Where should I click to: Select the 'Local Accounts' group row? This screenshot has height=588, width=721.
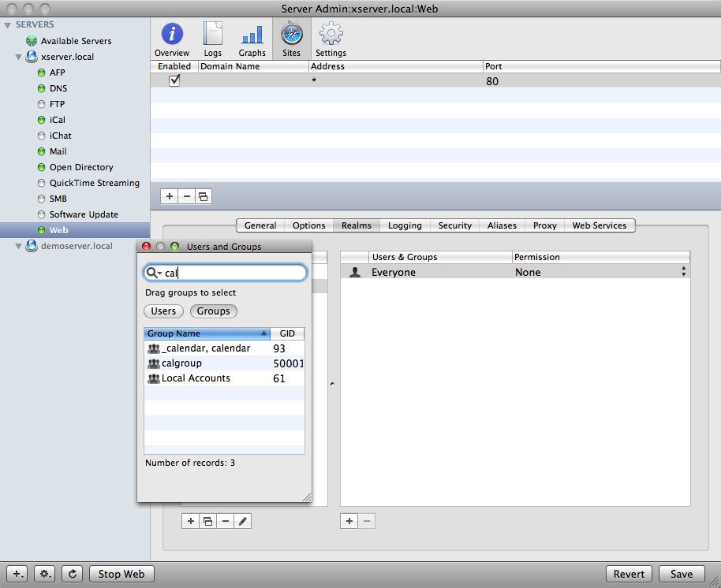[224, 378]
